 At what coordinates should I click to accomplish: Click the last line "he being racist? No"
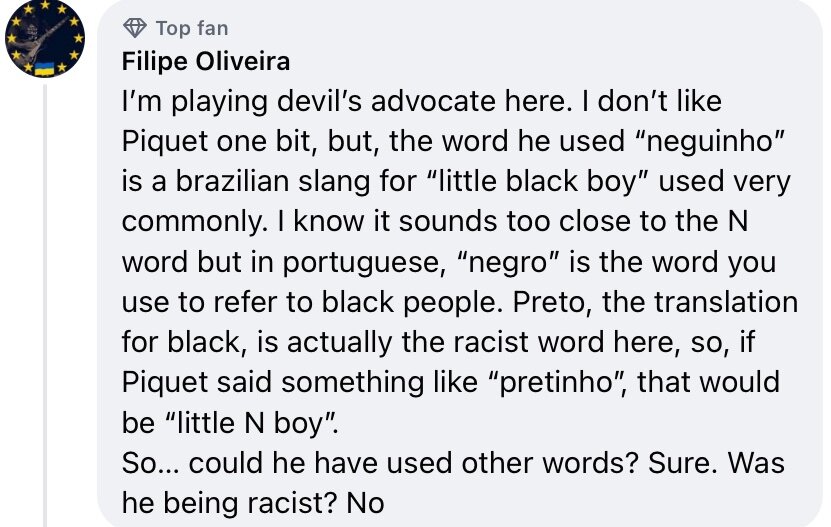point(253,503)
